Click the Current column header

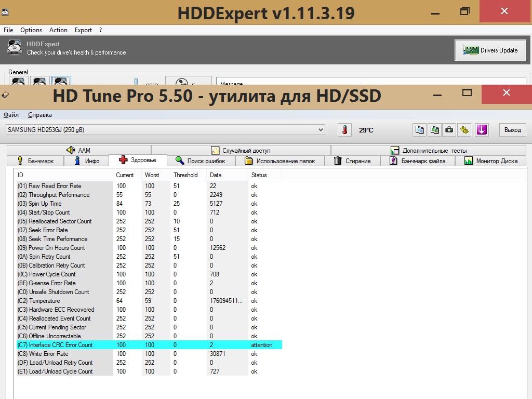[127, 175]
